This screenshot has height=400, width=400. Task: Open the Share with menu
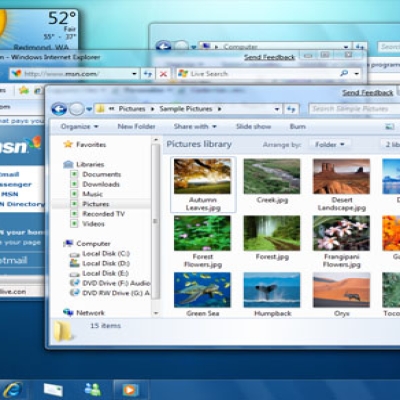click(195, 126)
